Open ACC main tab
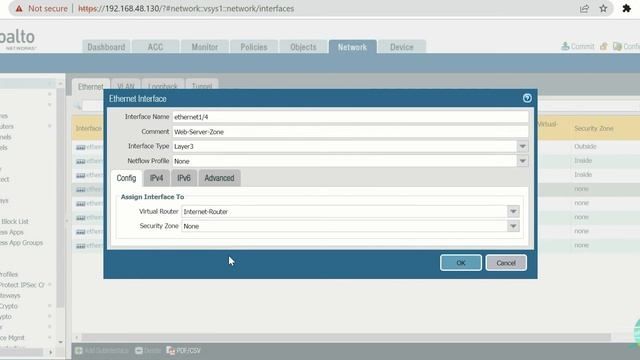This screenshot has width=640, height=360. pos(155,47)
